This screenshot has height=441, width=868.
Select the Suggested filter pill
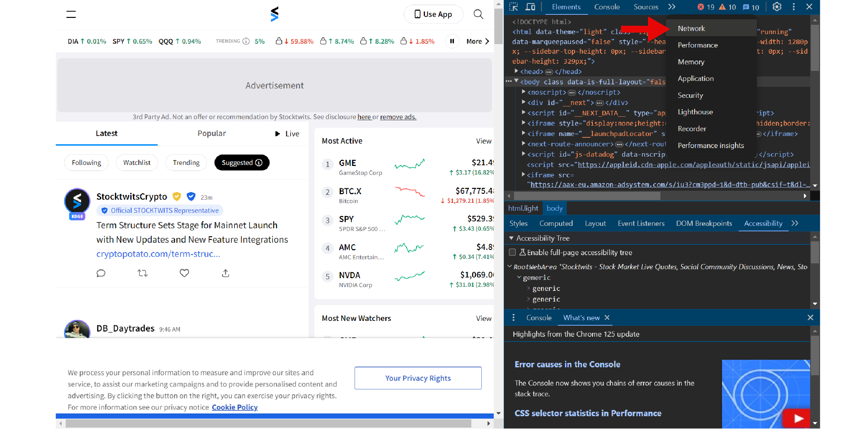click(242, 162)
